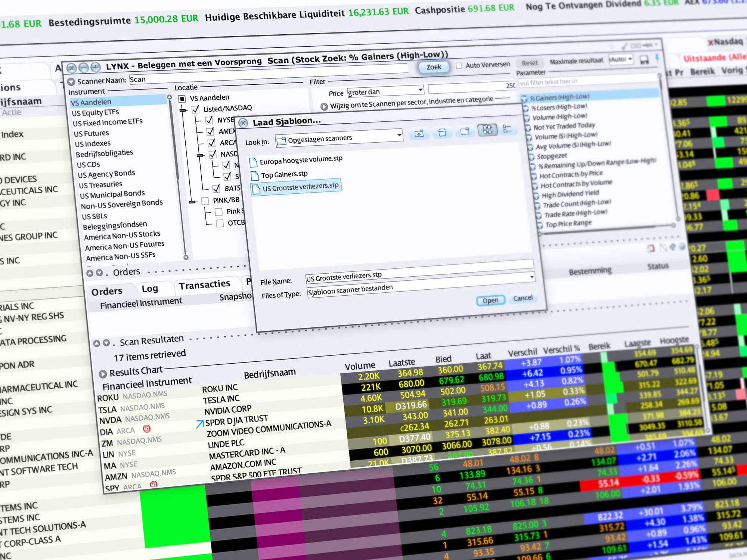Image resolution: width=747 pixels, height=560 pixels.
Task: Select 'US Equity ETFs' in Instrument list
Action: coord(95,112)
